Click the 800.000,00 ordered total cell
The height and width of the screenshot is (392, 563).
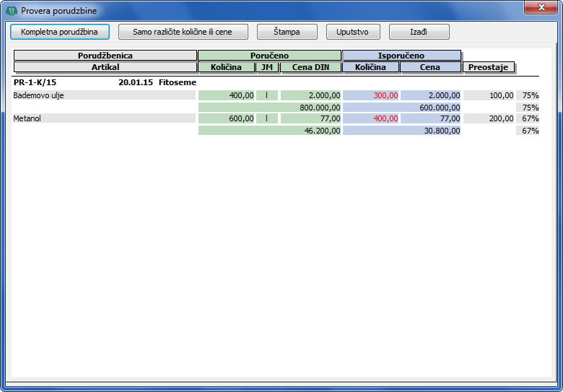[320, 107]
